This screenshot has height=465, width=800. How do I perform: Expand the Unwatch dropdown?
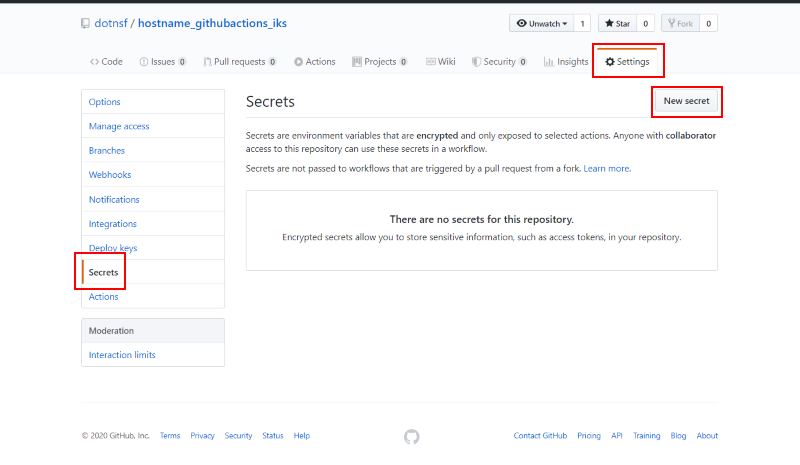tap(541, 23)
